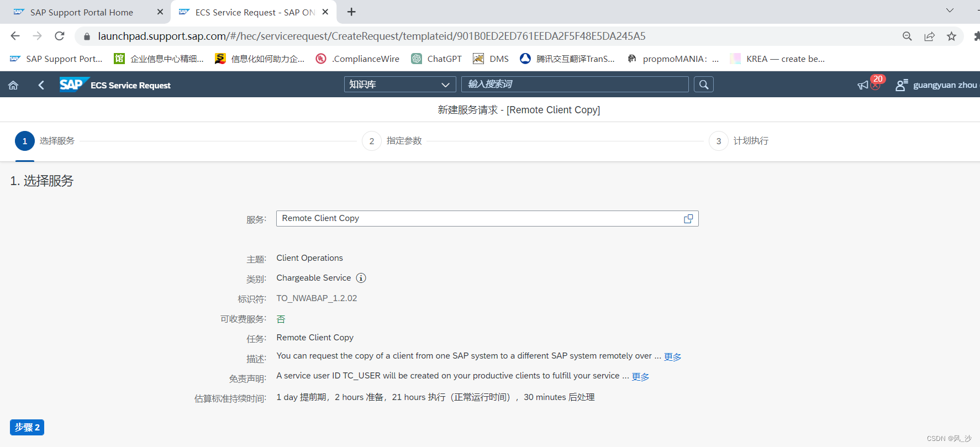
Task: Click the share page icon
Action: coord(930,36)
